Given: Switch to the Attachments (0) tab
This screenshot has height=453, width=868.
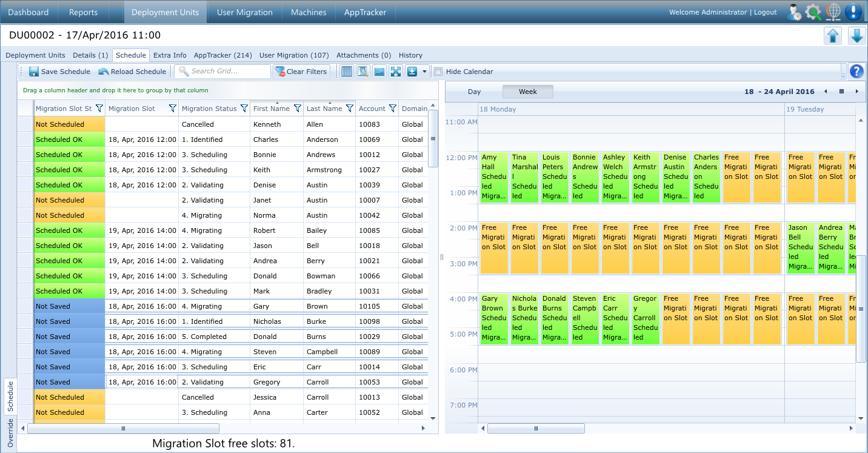Looking at the screenshot, I should tap(364, 55).
